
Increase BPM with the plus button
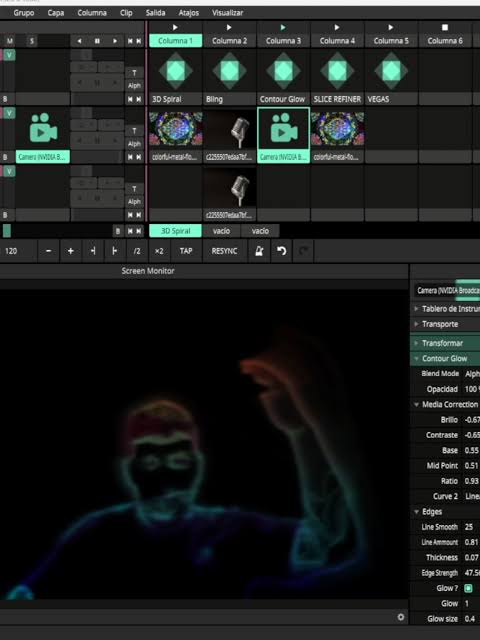71,251
